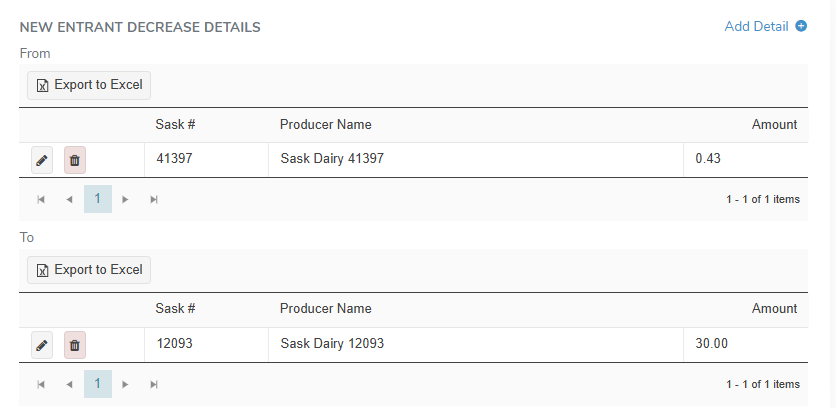Click the Producer Name header in To grid
This screenshot has width=836, height=408.
pyautogui.click(x=325, y=309)
